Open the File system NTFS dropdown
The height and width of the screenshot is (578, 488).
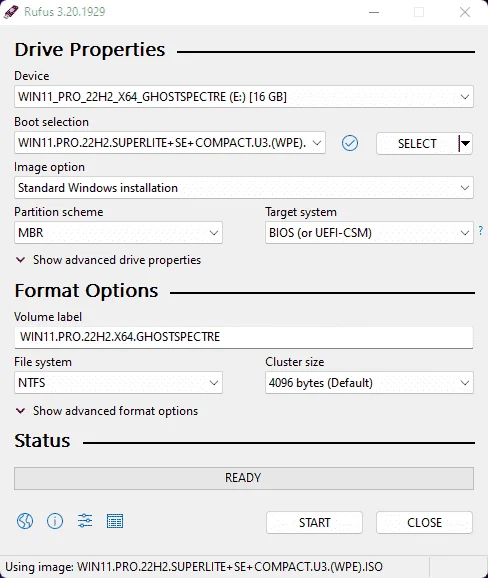pos(118,383)
